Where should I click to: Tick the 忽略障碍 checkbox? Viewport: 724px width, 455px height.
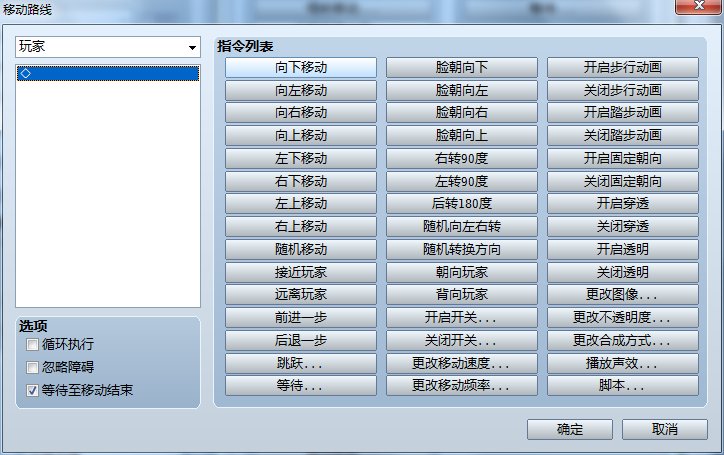pos(32,367)
